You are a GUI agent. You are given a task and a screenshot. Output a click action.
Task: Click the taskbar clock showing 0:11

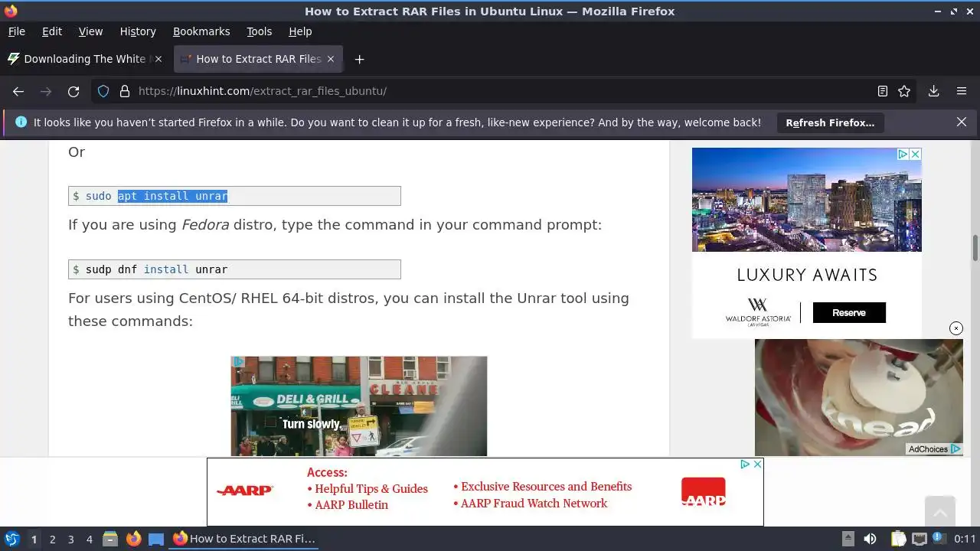pyautogui.click(x=965, y=539)
